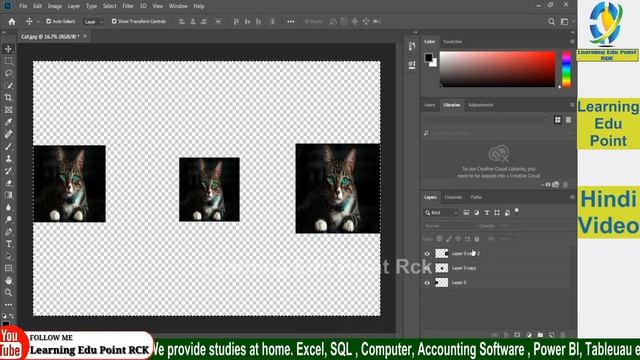Close the Cat.jpg document tab
The width and height of the screenshot is (640, 360).
[85, 36]
